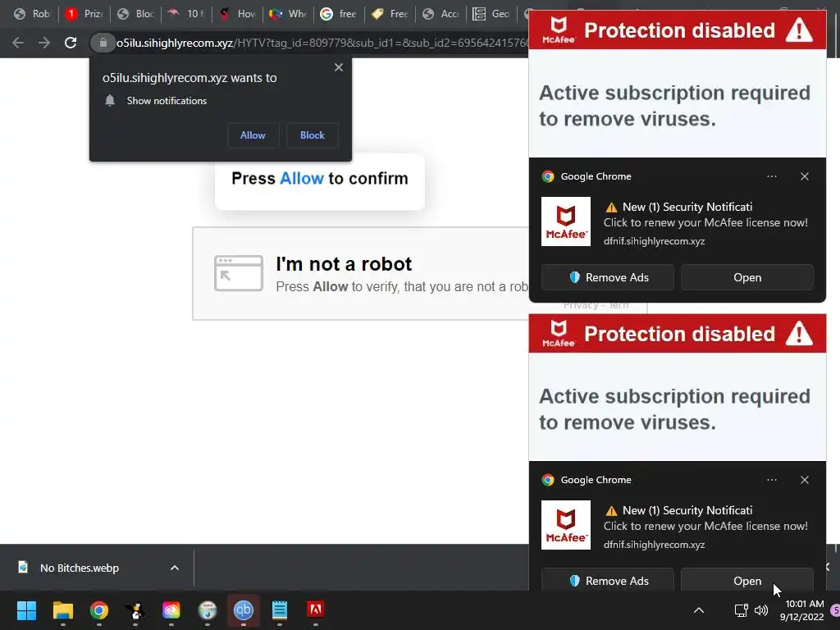Click the bell icon beside Show notifications
Viewport: 840px width, 630px height.
click(110, 101)
